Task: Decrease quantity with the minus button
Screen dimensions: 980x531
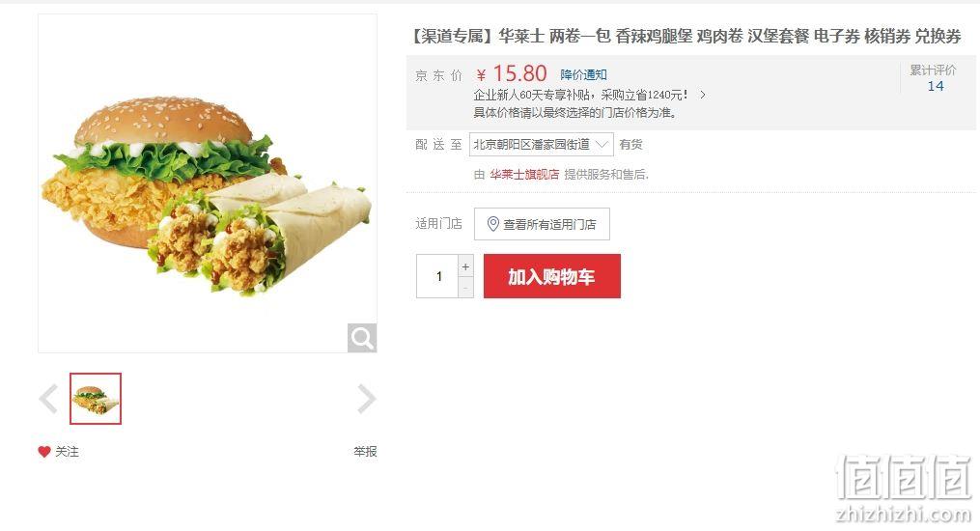Action: point(465,288)
